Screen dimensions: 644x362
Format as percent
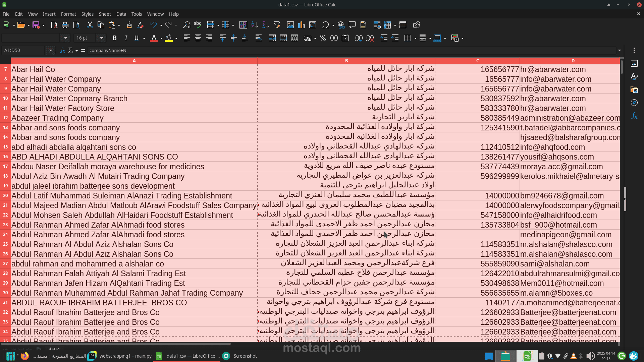[323, 38]
